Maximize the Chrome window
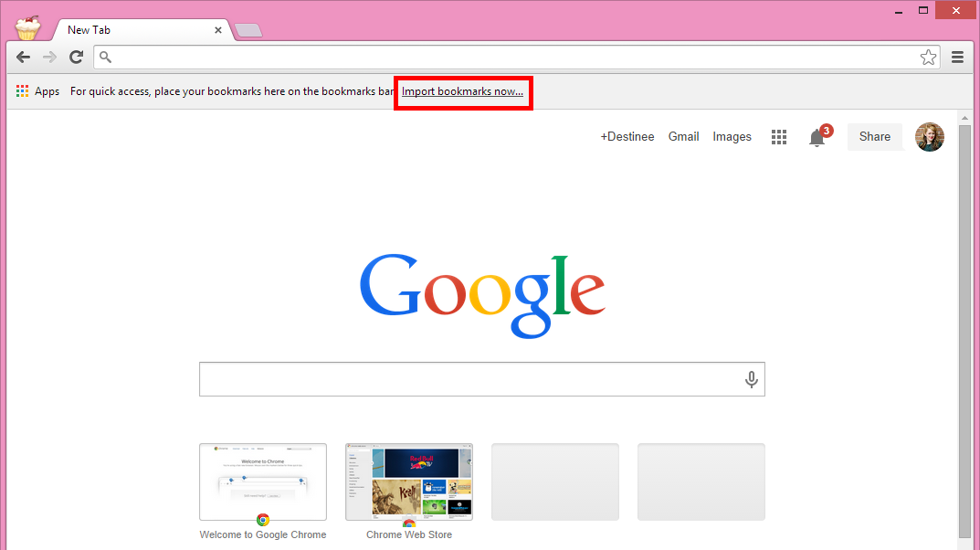Image resolution: width=980 pixels, height=550 pixels. [x=923, y=11]
